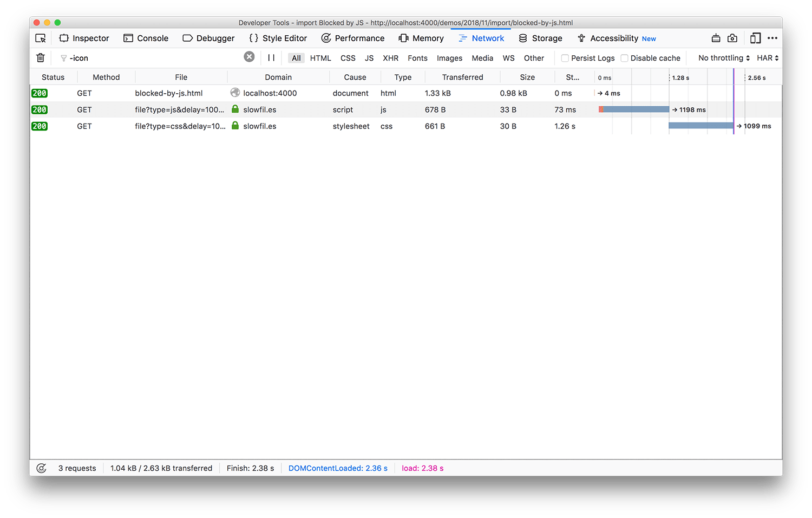This screenshot has width=812, height=518.
Task: Clear requests with the trash icon
Action: pos(41,57)
